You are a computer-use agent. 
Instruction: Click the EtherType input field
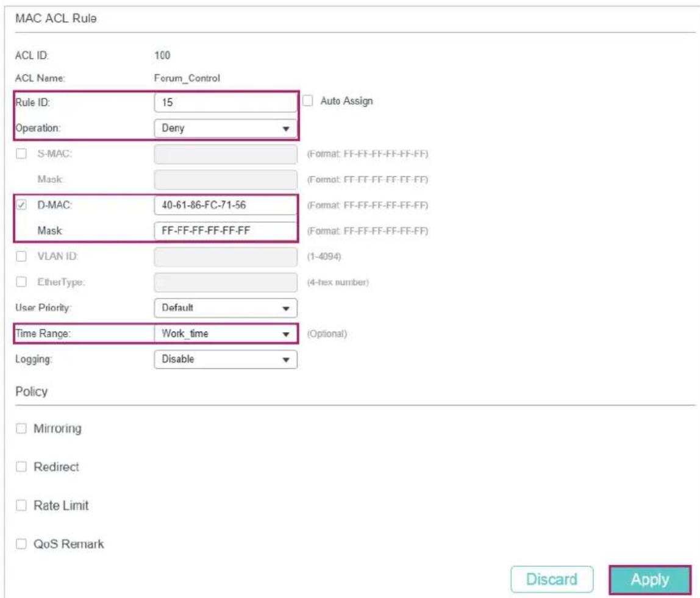[226, 282]
